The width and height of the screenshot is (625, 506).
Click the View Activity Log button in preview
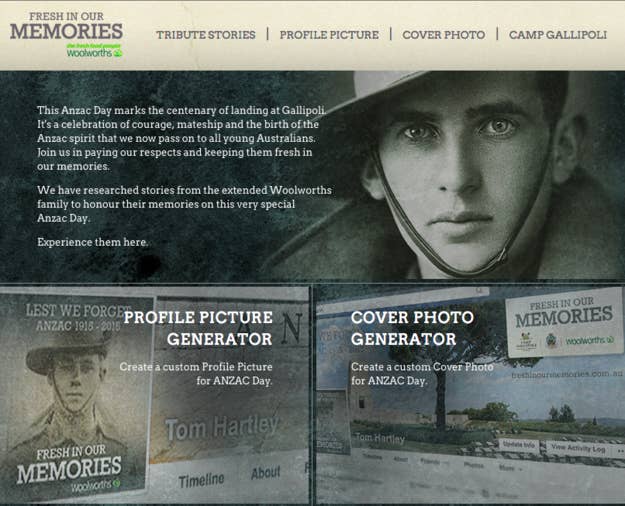tap(578, 448)
